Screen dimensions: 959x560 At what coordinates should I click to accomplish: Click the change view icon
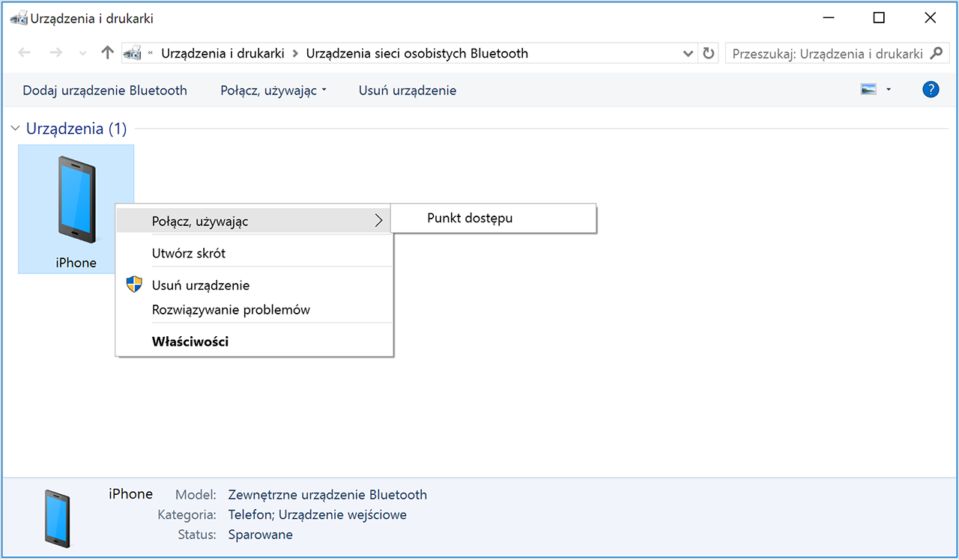(x=869, y=90)
